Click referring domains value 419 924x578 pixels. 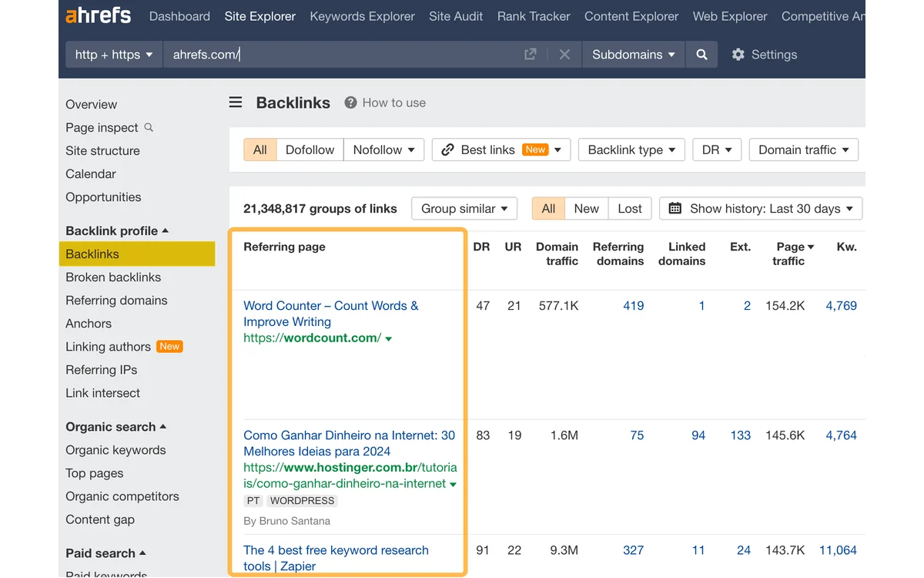coord(633,305)
